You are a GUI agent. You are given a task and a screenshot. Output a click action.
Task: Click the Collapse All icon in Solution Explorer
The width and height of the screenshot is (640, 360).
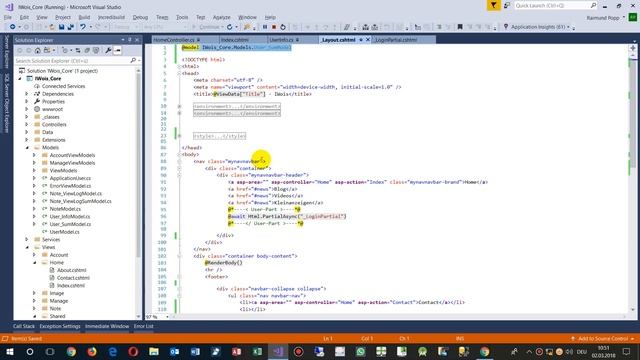(x=87, y=50)
